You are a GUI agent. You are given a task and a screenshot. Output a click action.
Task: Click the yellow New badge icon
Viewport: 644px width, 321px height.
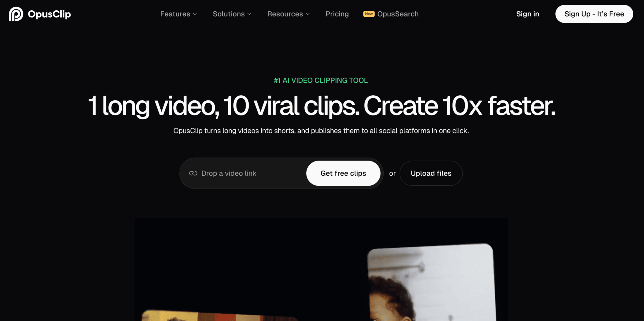[369, 14]
